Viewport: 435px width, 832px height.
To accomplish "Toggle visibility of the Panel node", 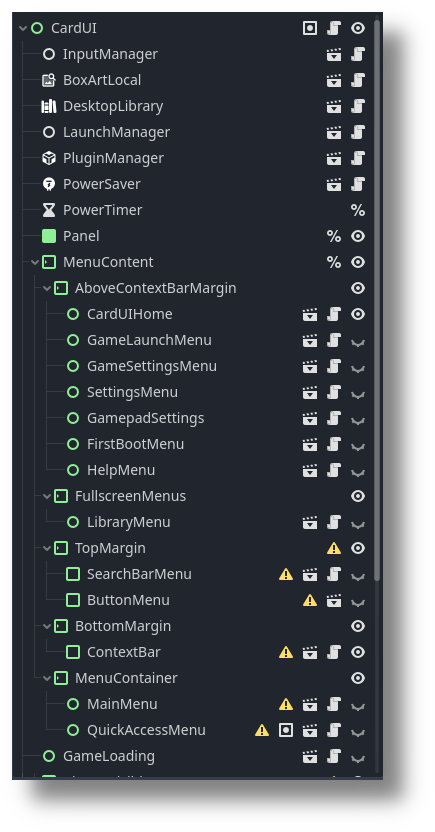I will click(358, 236).
